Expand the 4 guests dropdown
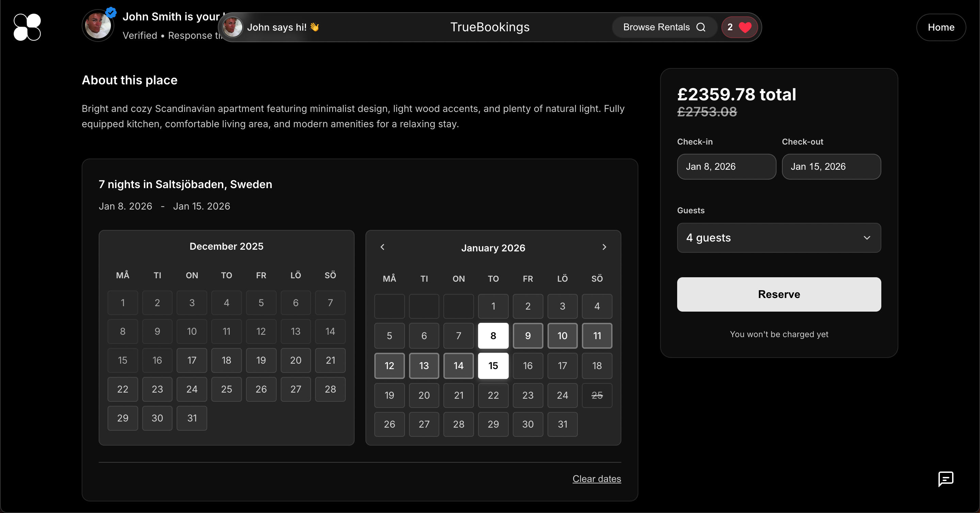 point(778,238)
